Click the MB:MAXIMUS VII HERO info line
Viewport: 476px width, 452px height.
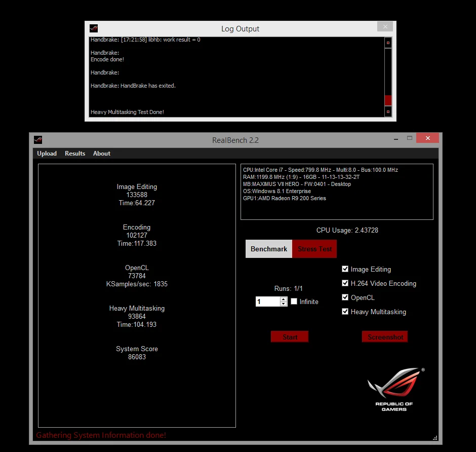pos(297,184)
